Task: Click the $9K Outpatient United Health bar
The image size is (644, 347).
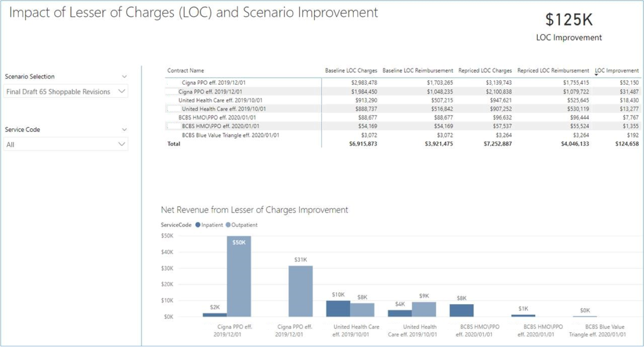Action: point(424,309)
